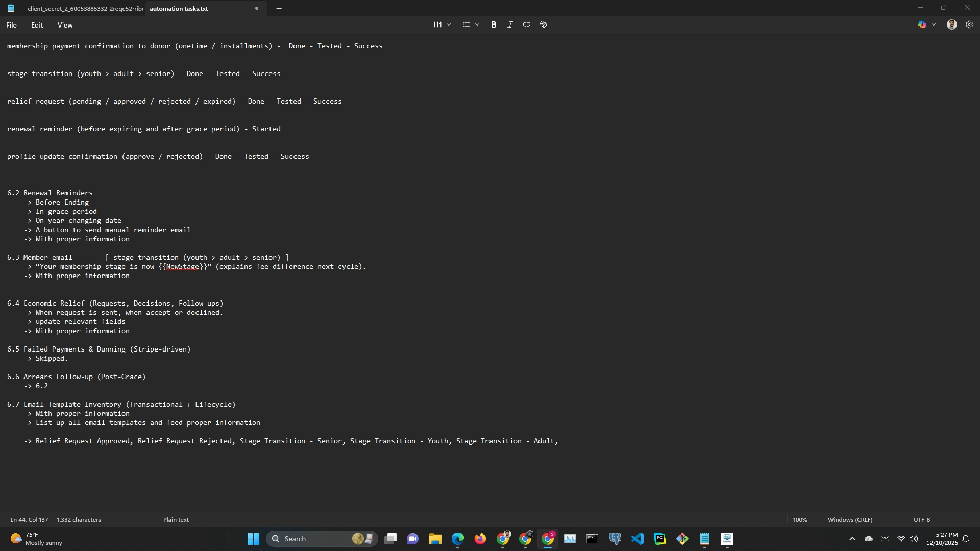Open Visual Studio Code from taskbar

[x=637, y=539]
